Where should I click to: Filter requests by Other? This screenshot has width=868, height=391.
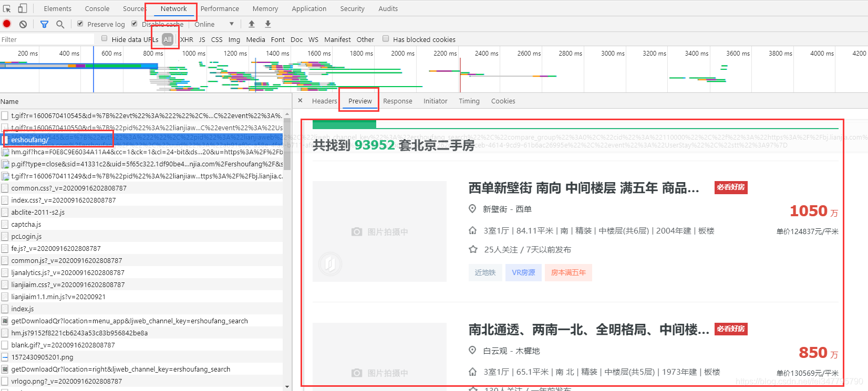click(x=366, y=39)
